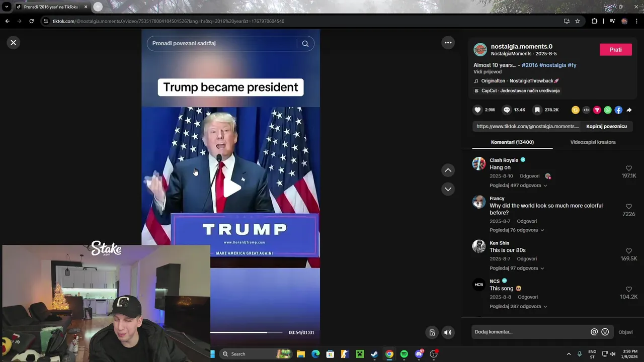Click Objavi to post comment
Image resolution: width=644 pixels, height=362 pixels.
(x=625, y=332)
